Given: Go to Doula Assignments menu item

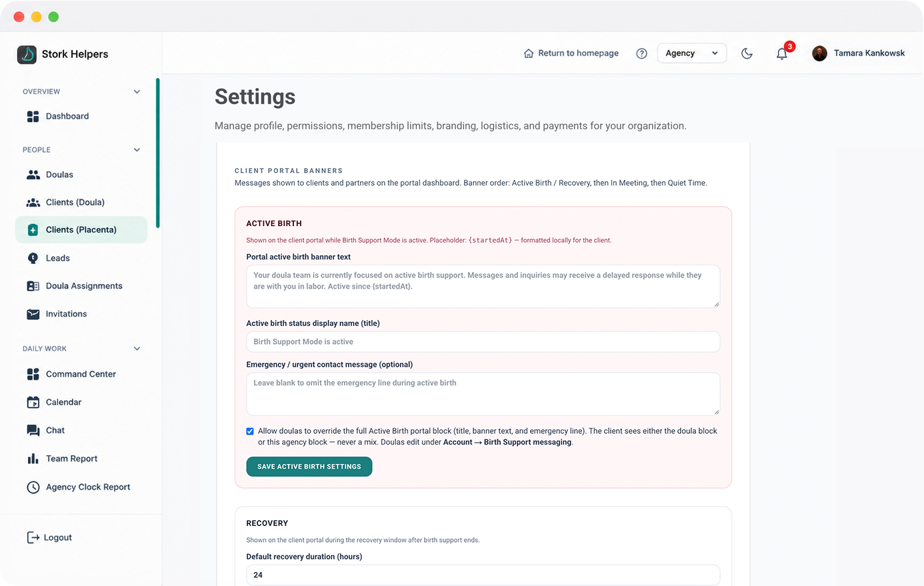Looking at the screenshot, I should point(81,286).
